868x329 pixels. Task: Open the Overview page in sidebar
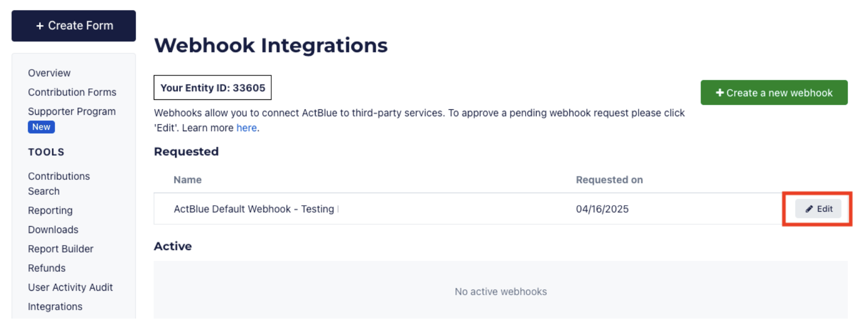click(x=49, y=73)
